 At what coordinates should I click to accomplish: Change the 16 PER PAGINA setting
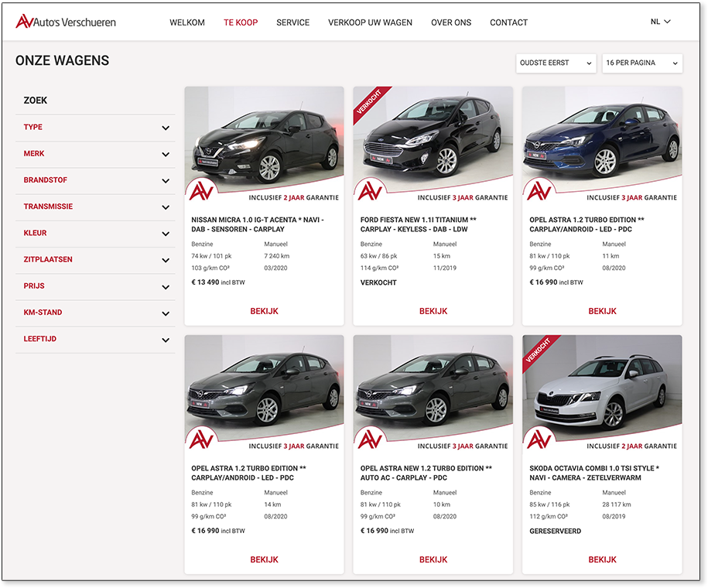click(642, 63)
